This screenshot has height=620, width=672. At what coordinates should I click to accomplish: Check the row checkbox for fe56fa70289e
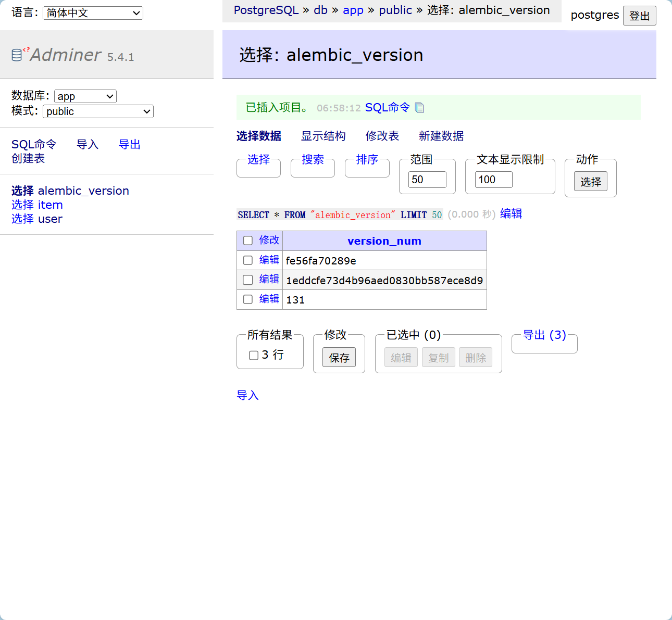click(x=247, y=260)
